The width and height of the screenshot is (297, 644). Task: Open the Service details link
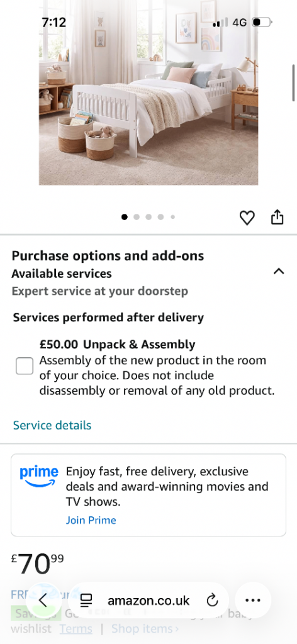pyautogui.click(x=52, y=425)
